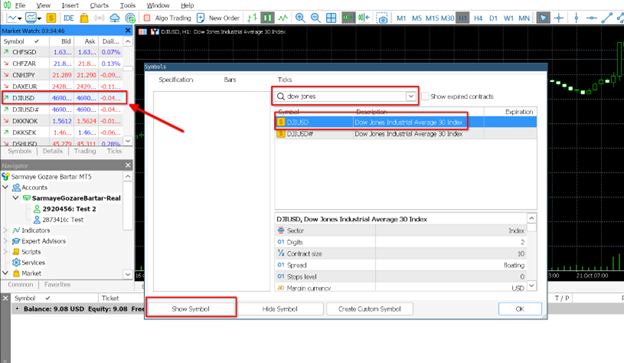
Task: Open the Market shopping bag icon
Action: [84, 18]
